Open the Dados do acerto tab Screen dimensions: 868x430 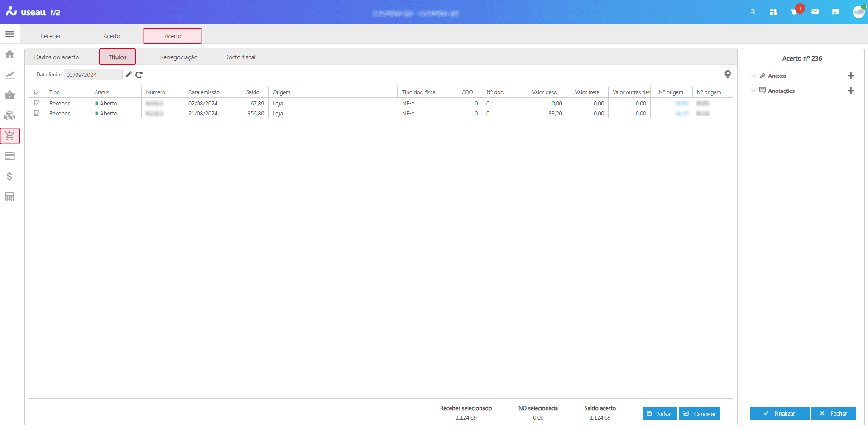(57, 57)
